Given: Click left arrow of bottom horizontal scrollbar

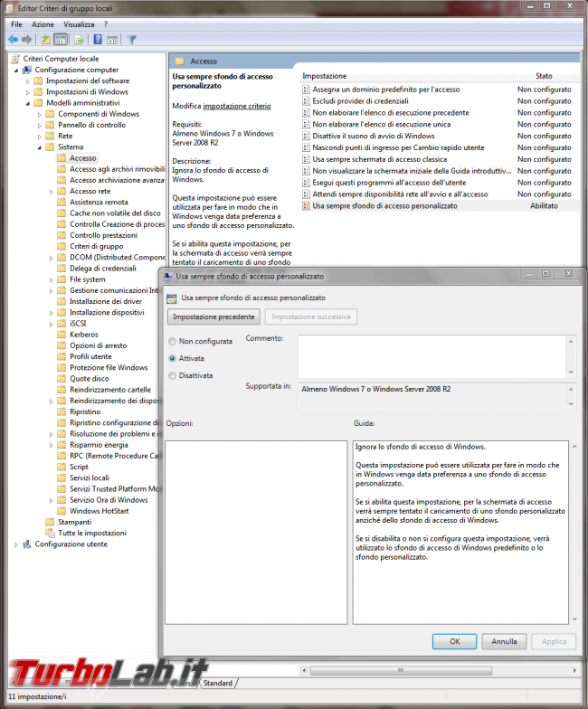Looking at the screenshot, I should (x=304, y=671).
